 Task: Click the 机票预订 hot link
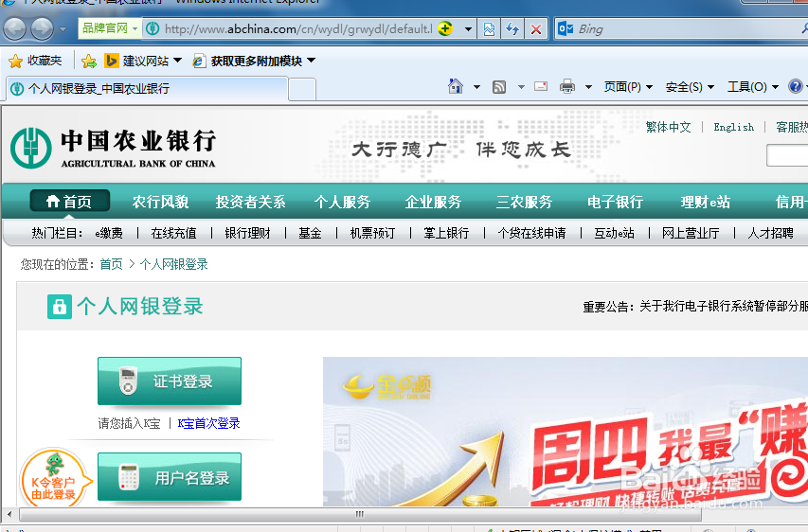[372, 233]
